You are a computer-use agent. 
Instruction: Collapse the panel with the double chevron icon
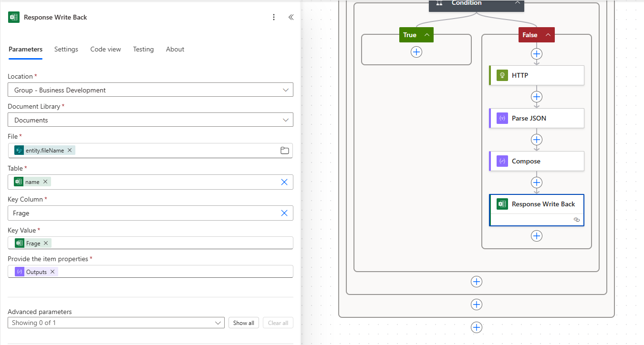click(291, 17)
